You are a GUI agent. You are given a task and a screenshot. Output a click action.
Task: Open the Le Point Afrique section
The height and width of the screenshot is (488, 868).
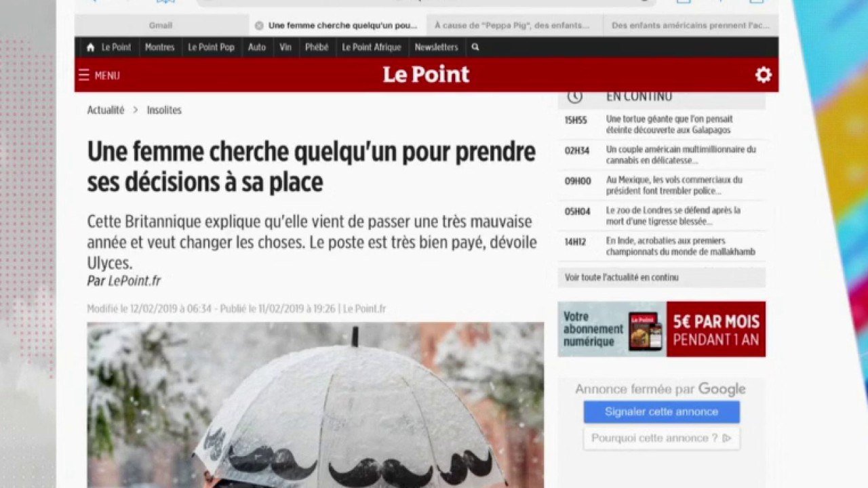[x=372, y=47]
